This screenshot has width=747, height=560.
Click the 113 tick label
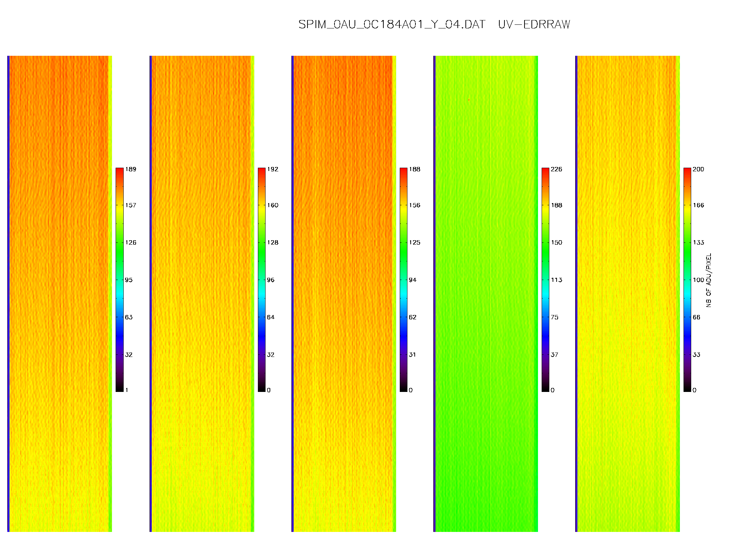pos(557,280)
